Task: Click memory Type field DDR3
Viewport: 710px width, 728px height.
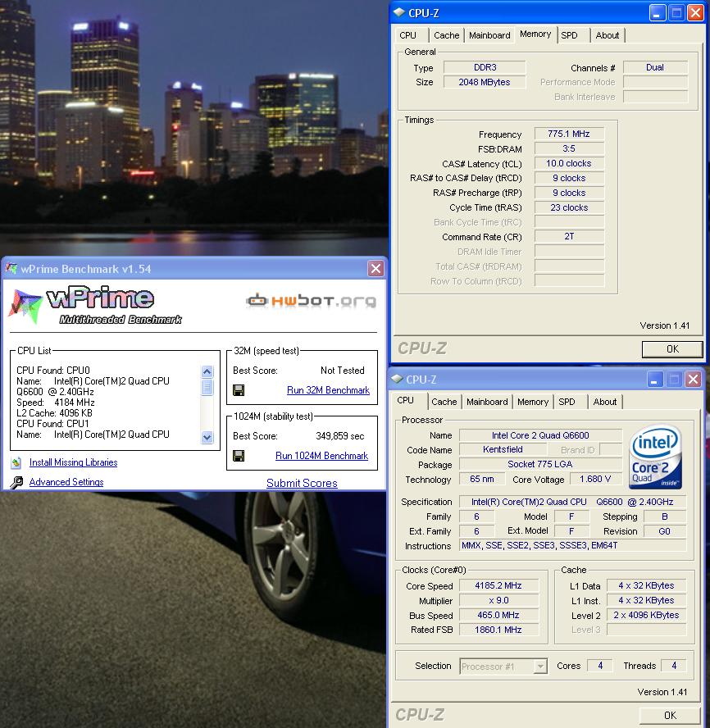Action: [485, 67]
